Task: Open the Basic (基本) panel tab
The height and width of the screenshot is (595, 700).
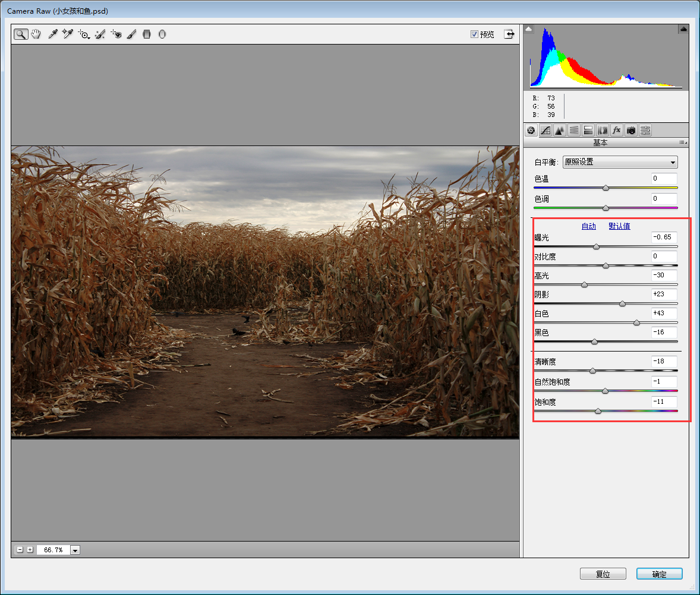Action: click(x=531, y=130)
